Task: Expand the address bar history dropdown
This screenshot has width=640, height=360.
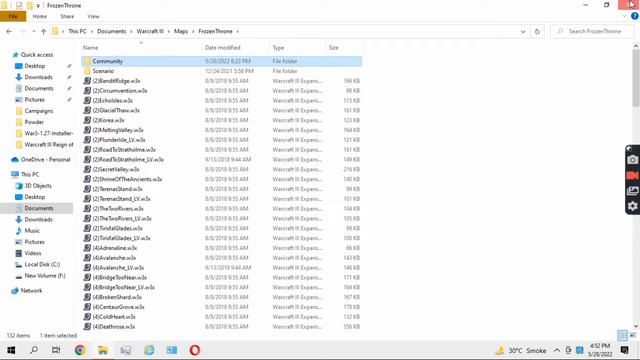Action: point(523,31)
